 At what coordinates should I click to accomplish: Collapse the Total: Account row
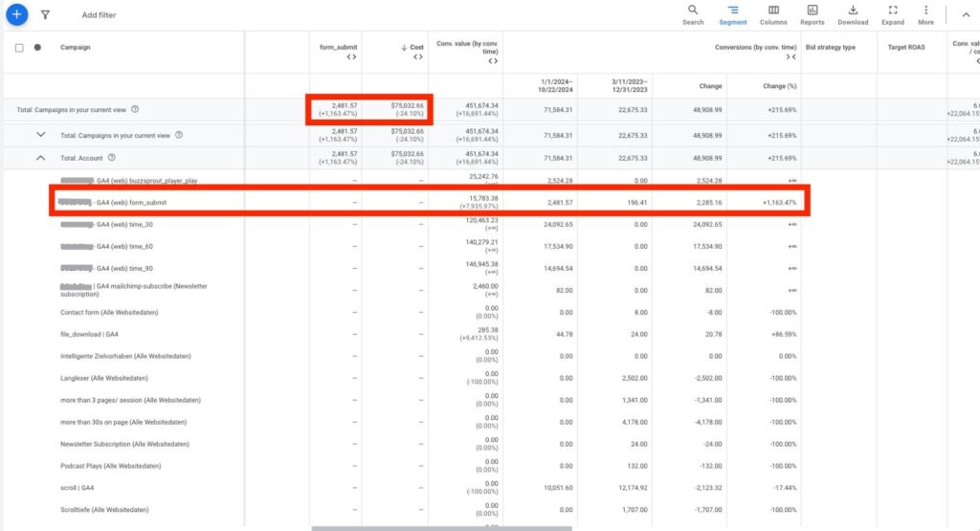[x=40, y=158]
